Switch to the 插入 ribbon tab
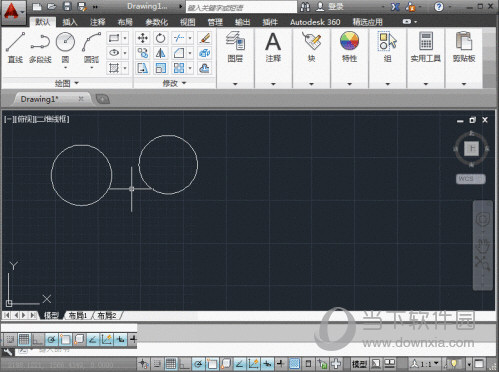This screenshot has width=499, height=372. [70, 22]
